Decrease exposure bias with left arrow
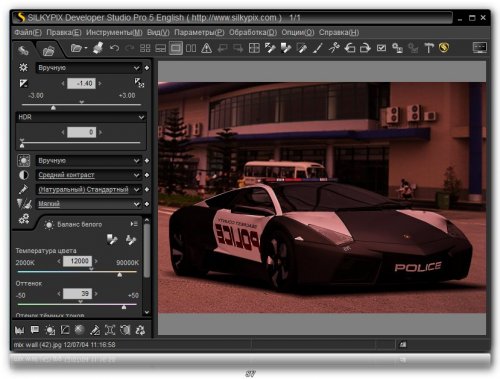This screenshot has height=379, width=500. point(63,83)
